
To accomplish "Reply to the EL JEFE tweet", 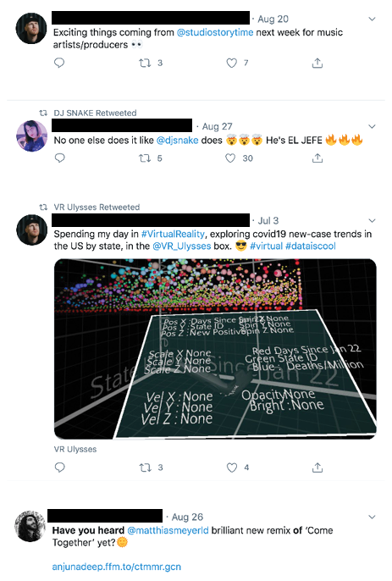I will (x=59, y=158).
